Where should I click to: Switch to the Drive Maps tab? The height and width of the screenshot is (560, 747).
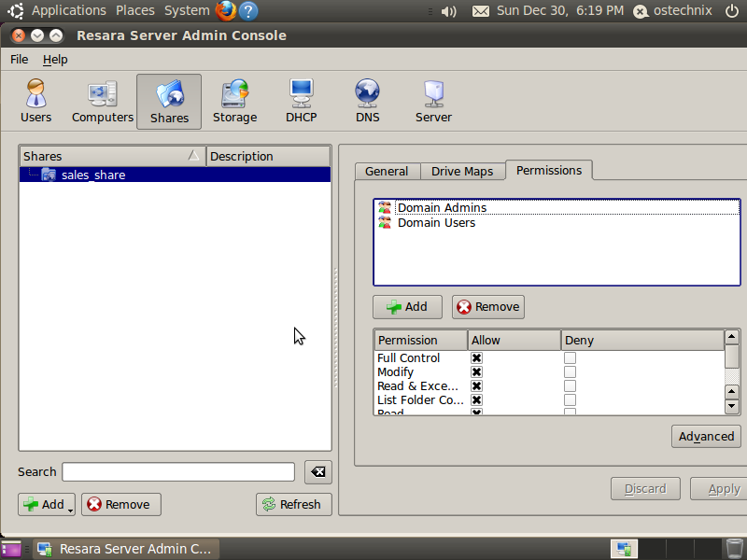(461, 172)
